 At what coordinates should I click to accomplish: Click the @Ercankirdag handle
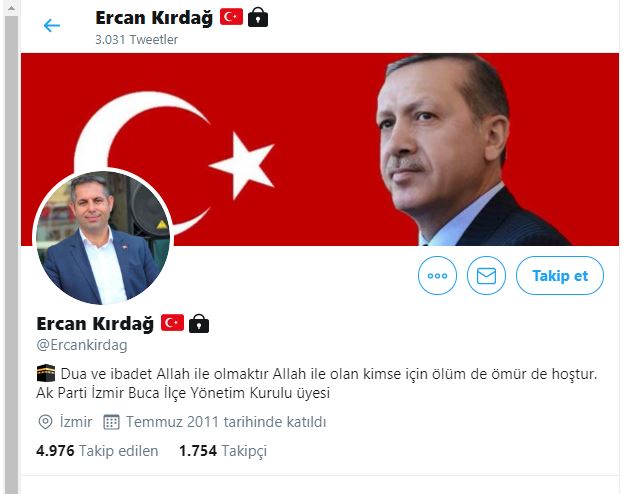(x=82, y=345)
